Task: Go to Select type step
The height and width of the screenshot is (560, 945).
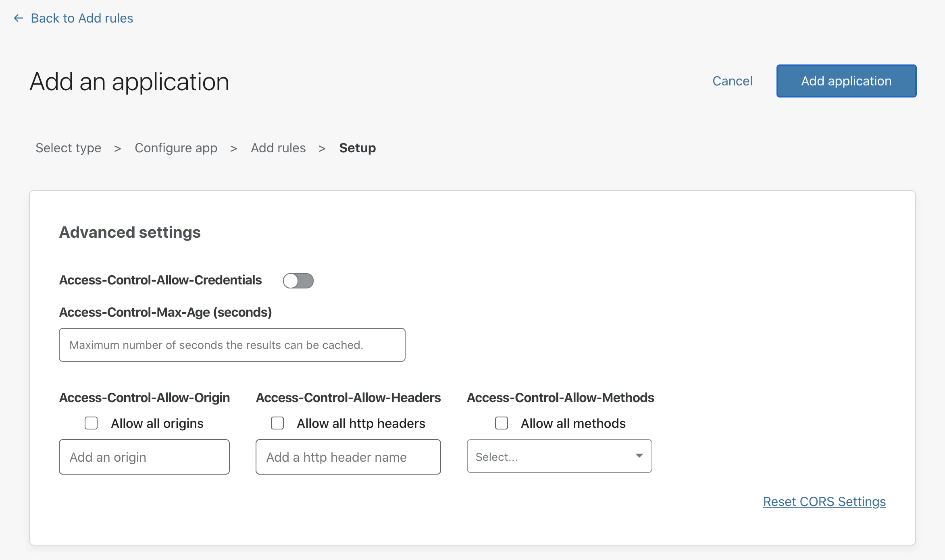Action: (x=68, y=148)
